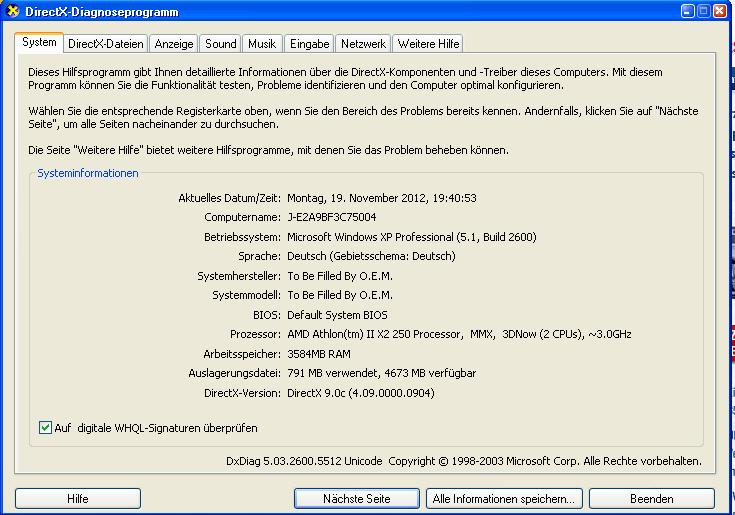Click the 'Computername:' label
The width and height of the screenshot is (735, 515).
tap(242, 217)
